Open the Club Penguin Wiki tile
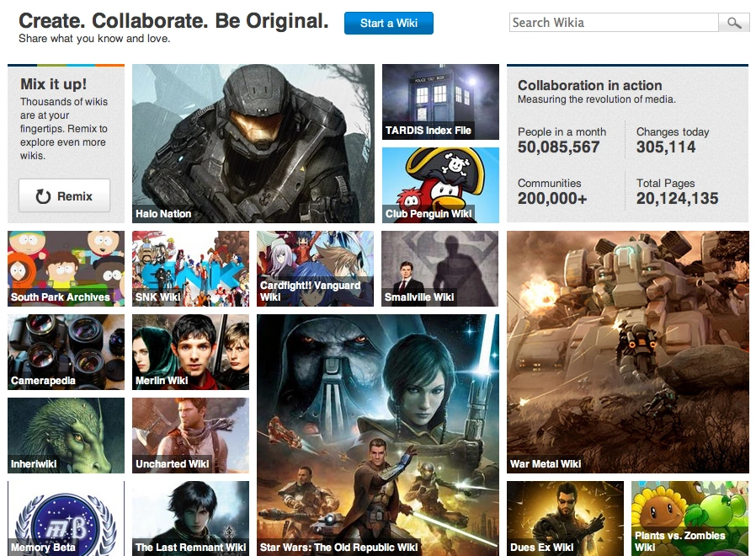Screen dimensions: 756x556 440,185
